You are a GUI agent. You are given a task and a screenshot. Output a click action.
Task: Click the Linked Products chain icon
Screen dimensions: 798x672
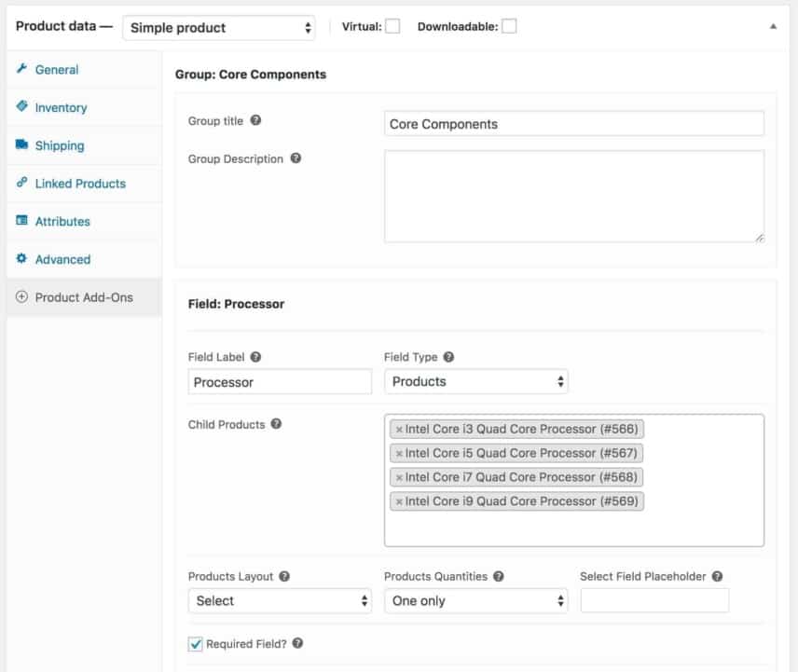pyautogui.click(x=22, y=184)
